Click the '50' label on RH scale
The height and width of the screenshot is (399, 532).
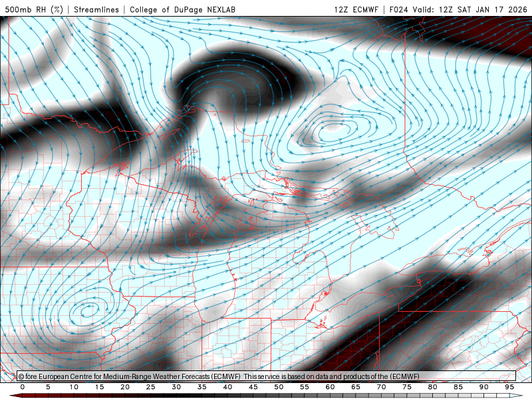279,387
